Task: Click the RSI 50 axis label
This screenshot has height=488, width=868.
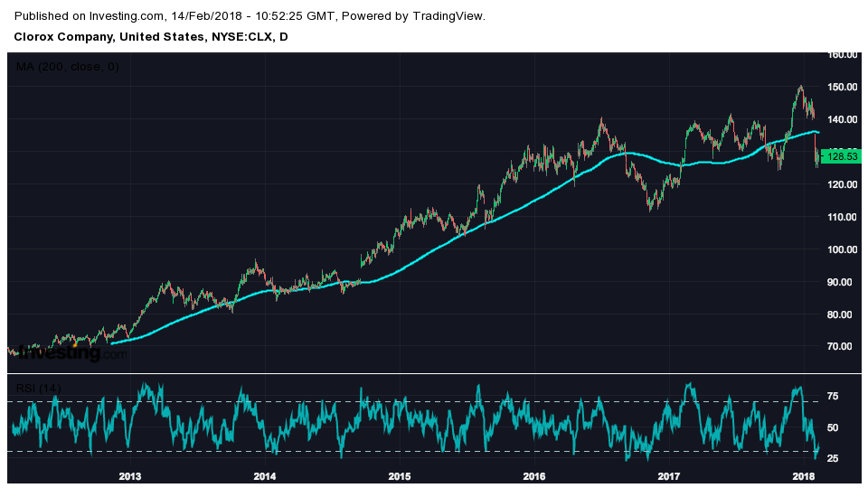Action: point(833,427)
